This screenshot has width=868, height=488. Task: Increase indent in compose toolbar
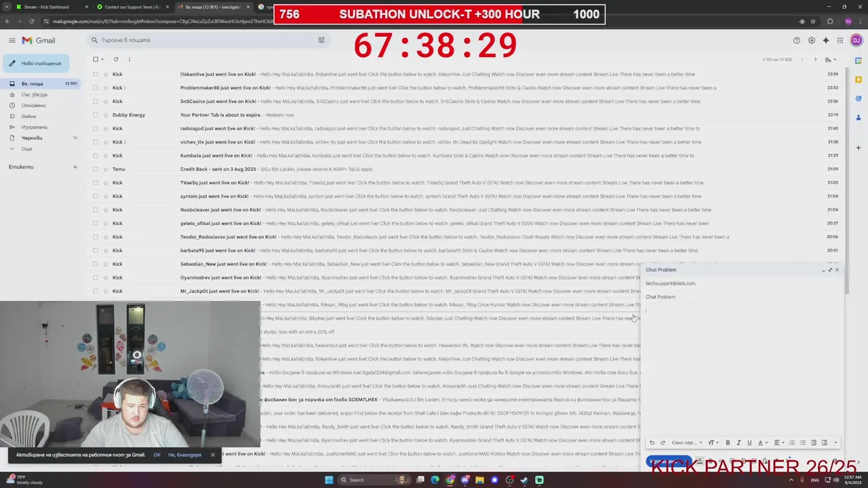824,443
